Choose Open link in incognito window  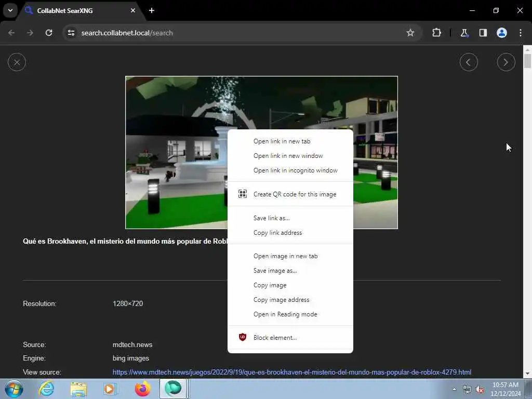pos(290,170)
